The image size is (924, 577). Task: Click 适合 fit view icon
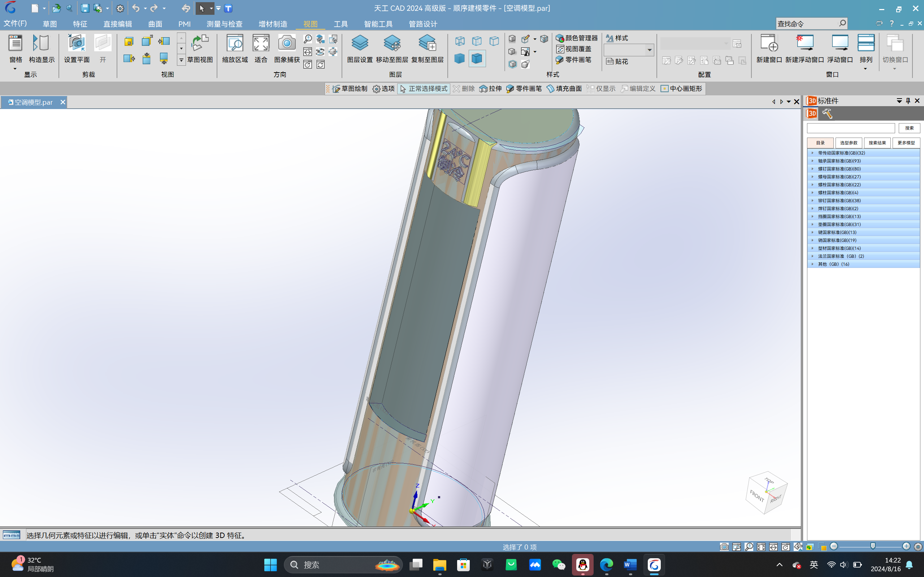click(261, 49)
